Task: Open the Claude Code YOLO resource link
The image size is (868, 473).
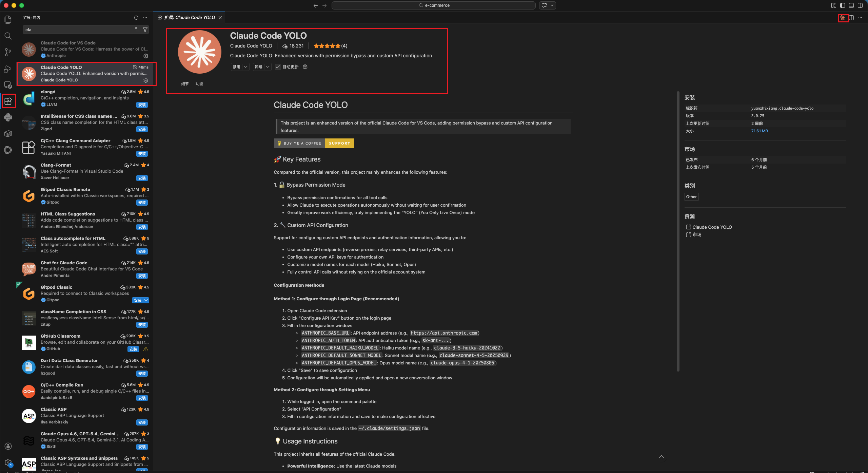Action: click(x=712, y=227)
